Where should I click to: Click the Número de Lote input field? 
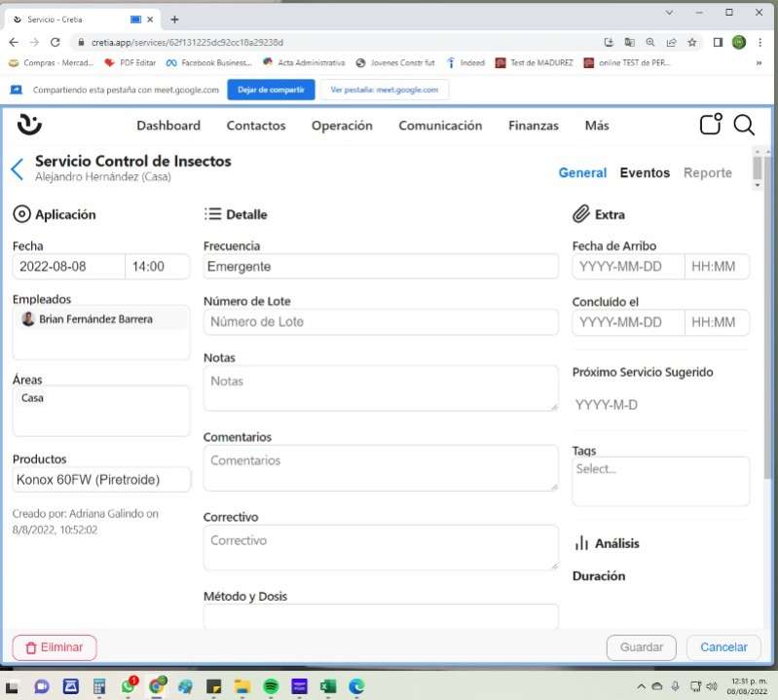tap(380, 322)
